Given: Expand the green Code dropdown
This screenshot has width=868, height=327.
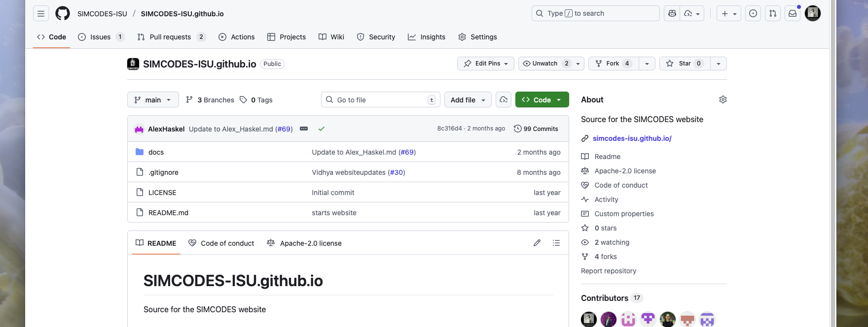Looking at the screenshot, I should (x=542, y=99).
